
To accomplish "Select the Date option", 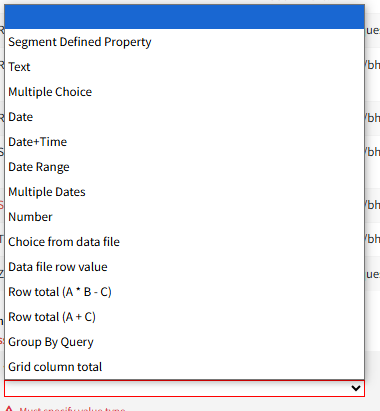I will [184, 117].
